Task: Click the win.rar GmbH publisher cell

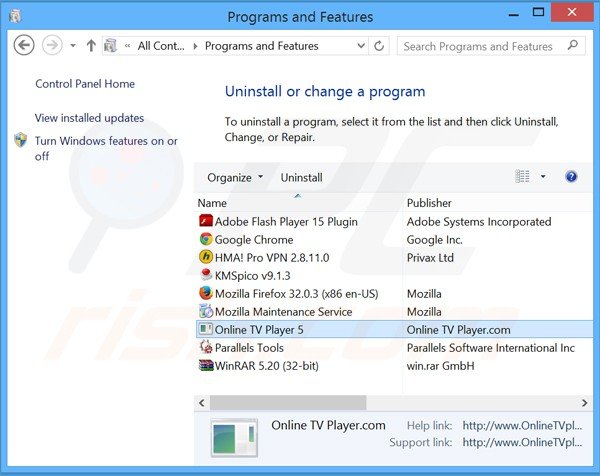Action: pyautogui.click(x=440, y=366)
